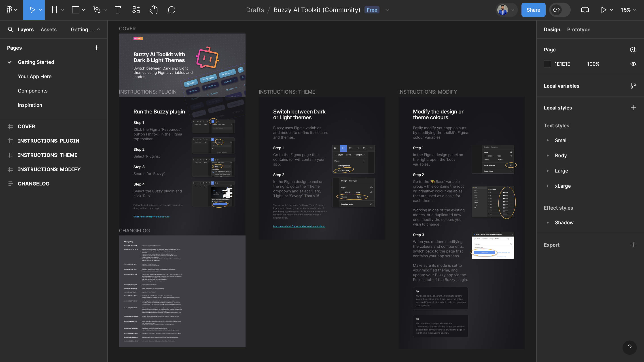
Task: Select the Getting Started page
Action: pyautogui.click(x=36, y=62)
